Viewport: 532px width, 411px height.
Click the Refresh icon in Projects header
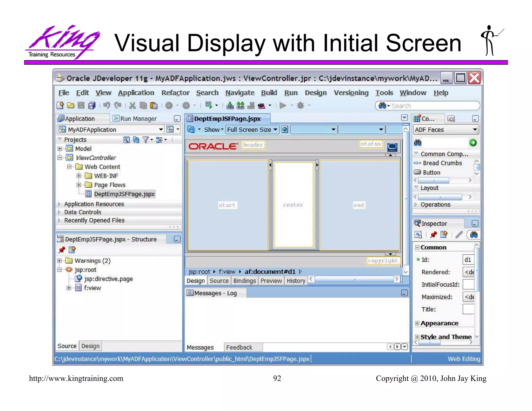pyautogui.click(x=136, y=140)
